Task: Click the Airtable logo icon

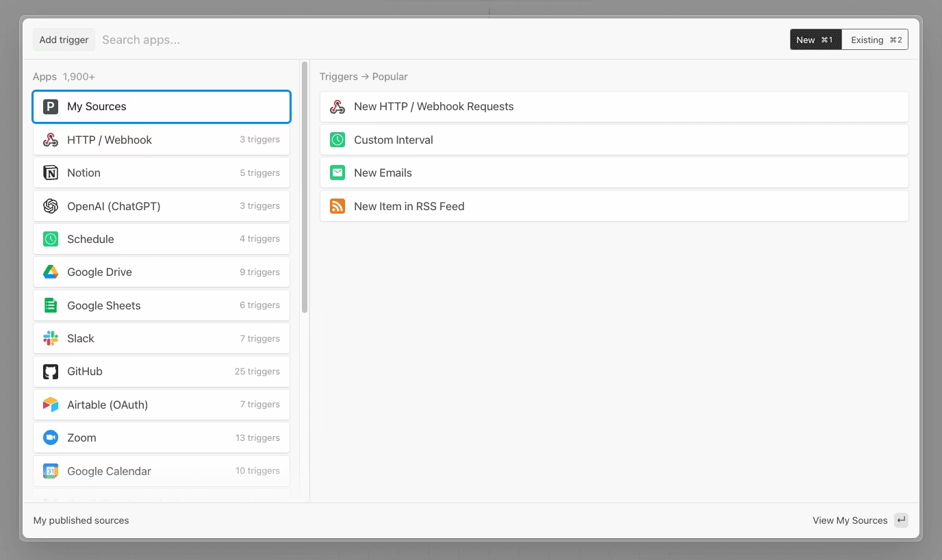Action: (x=51, y=405)
